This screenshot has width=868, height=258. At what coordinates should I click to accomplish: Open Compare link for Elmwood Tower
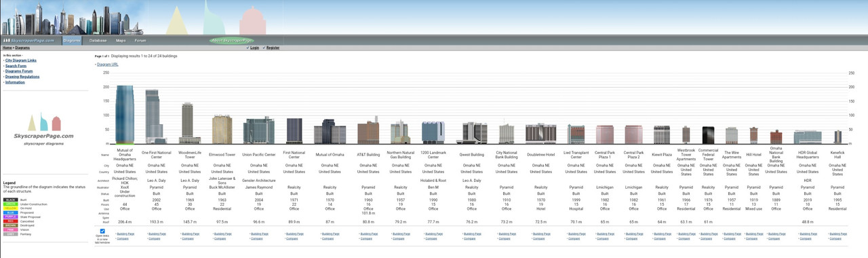coord(220,238)
